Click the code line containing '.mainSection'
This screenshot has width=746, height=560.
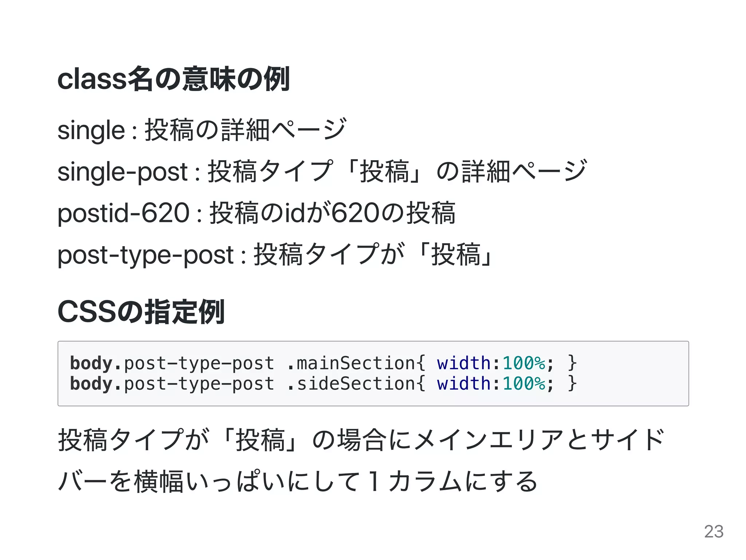[x=323, y=363]
